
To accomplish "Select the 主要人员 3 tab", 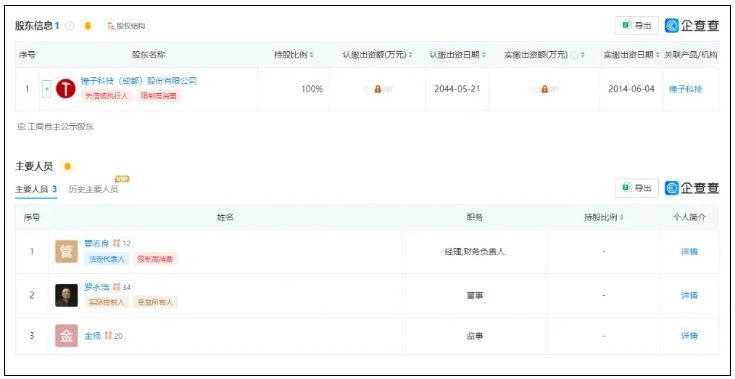I will point(36,189).
